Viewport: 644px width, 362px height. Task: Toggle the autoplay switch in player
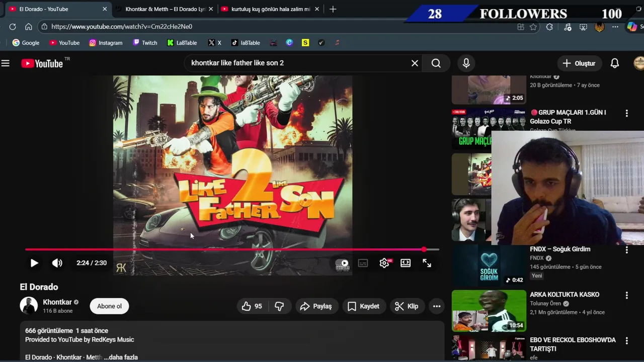(x=342, y=263)
